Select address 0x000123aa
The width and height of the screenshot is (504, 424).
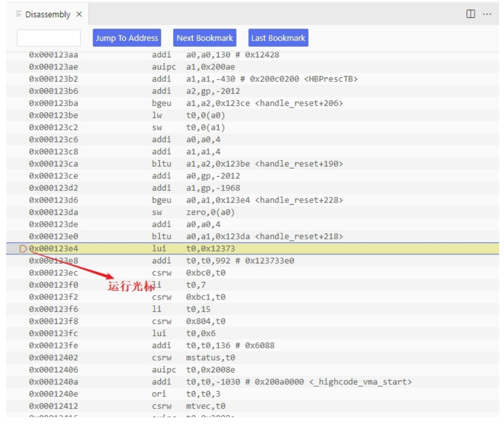click(x=54, y=55)
